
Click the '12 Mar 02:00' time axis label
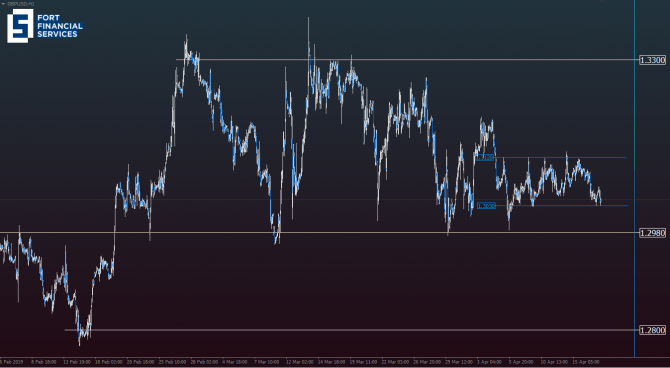click(300, 362)
